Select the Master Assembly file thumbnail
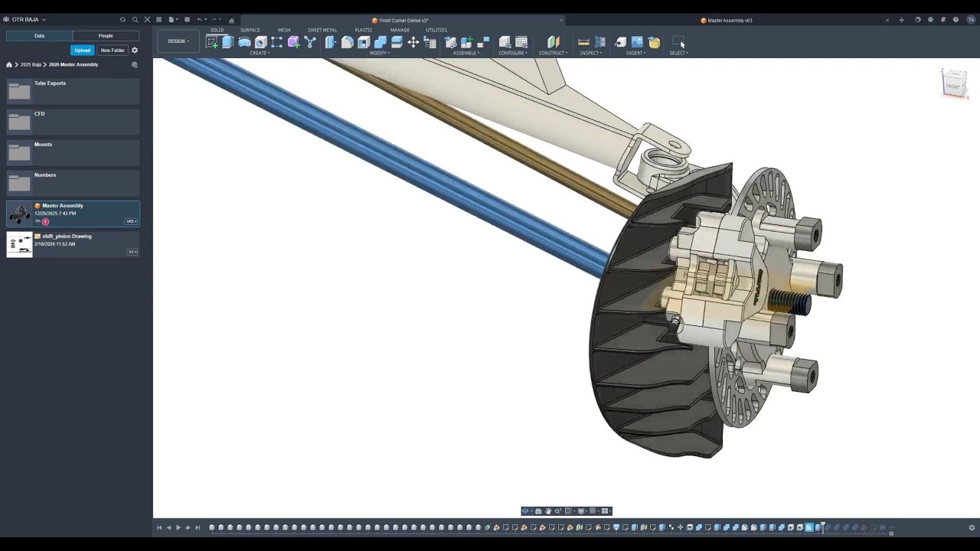980x551 pixels. point(20,214)
